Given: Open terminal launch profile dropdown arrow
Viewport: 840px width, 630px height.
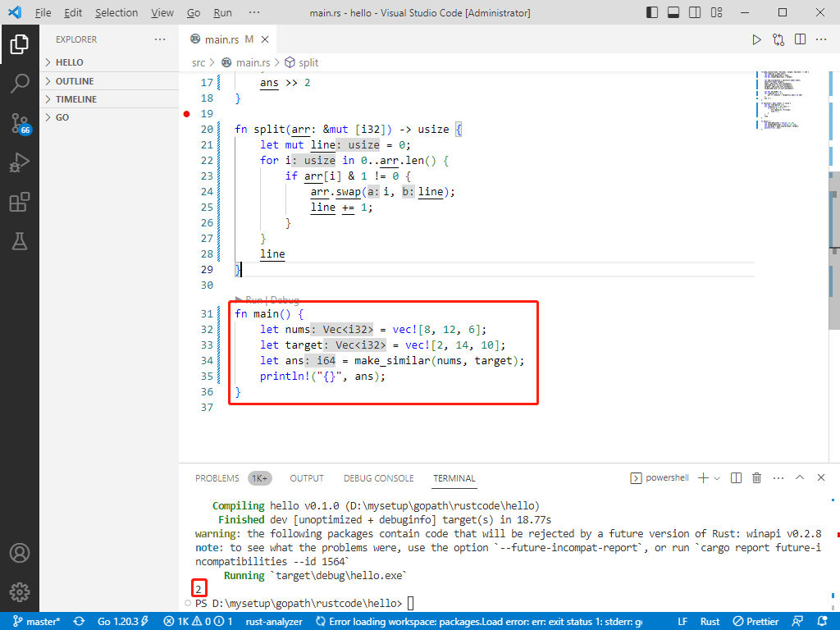Looking at the screenshot, I should click(717, 478).
